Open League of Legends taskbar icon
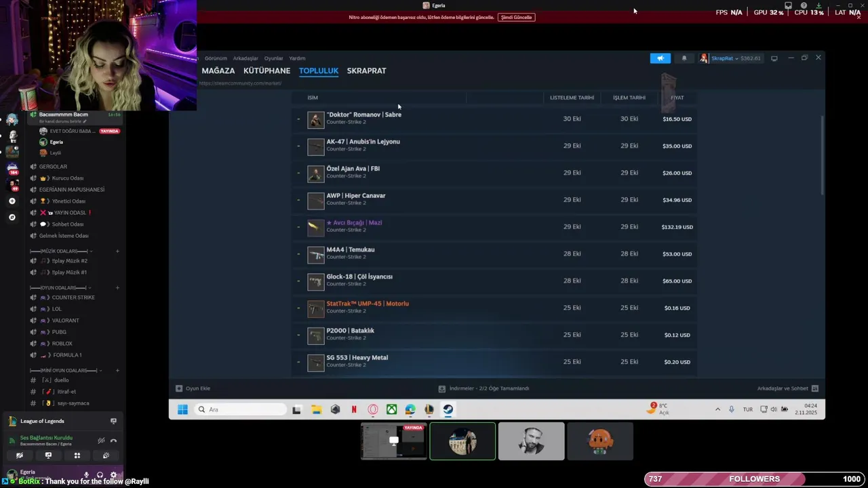The image size is (868, 488). (429, 409)
